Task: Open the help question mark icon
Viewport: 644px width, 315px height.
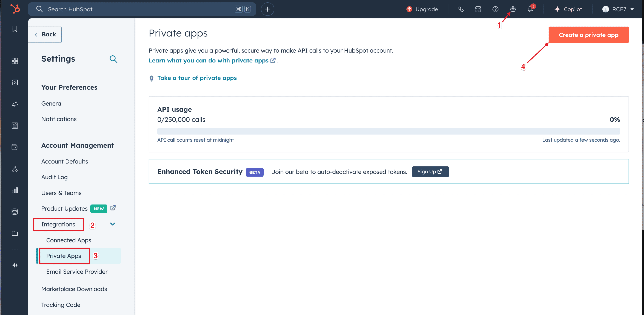Action: click(495, 9)
